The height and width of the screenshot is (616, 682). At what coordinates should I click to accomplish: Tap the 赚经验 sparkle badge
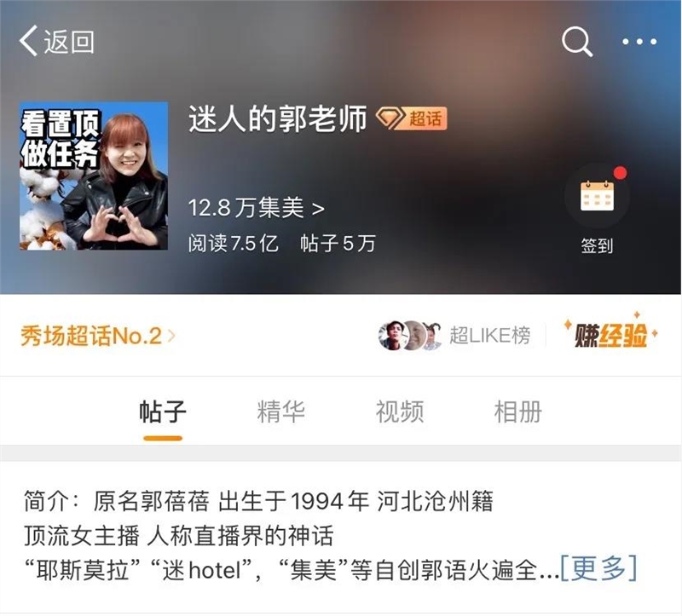(611, 333)
